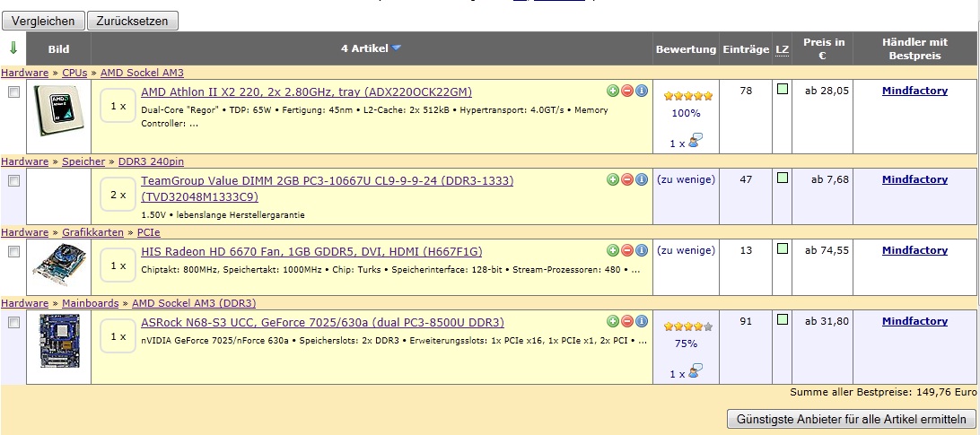
Task: Click the Einträge column header
Action: coord(746,48)
